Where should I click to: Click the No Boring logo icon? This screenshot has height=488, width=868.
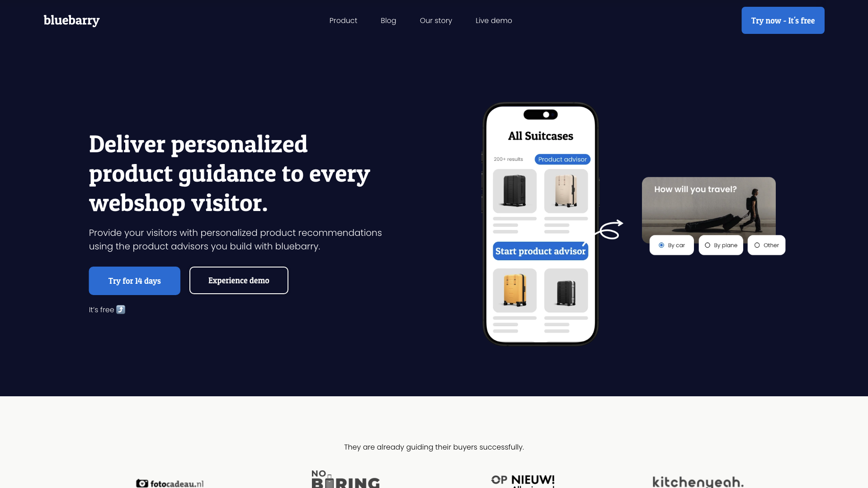point(345,481)
